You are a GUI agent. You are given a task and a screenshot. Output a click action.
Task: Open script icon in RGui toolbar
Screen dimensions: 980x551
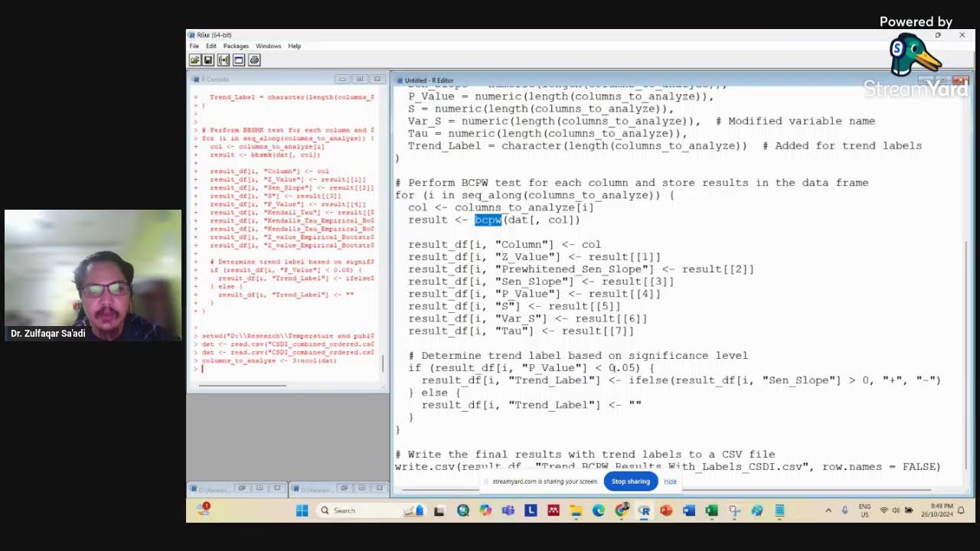coord(194,60)
